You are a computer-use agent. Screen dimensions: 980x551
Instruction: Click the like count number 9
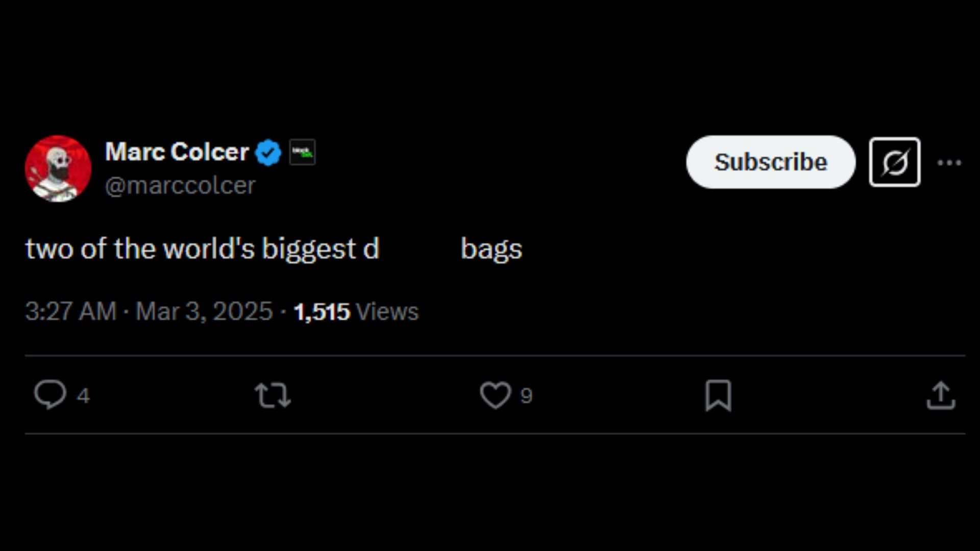pyautogui.click(x=526, y=396)
